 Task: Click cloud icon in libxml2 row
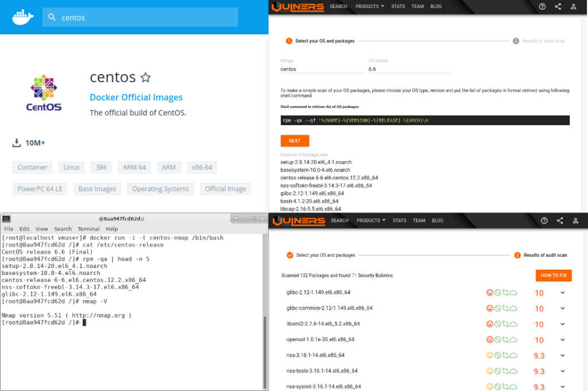513,324
